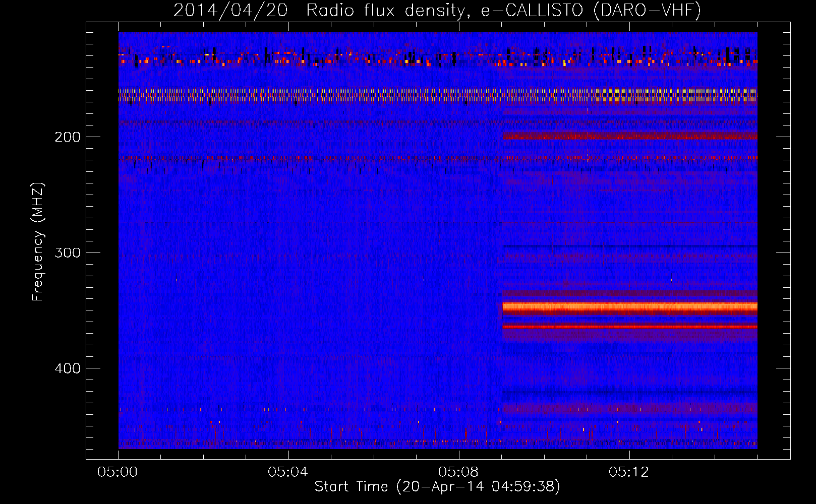Click the 05:04 time tick label
Viewport: 816px width, 504px height.
[288, 472]
